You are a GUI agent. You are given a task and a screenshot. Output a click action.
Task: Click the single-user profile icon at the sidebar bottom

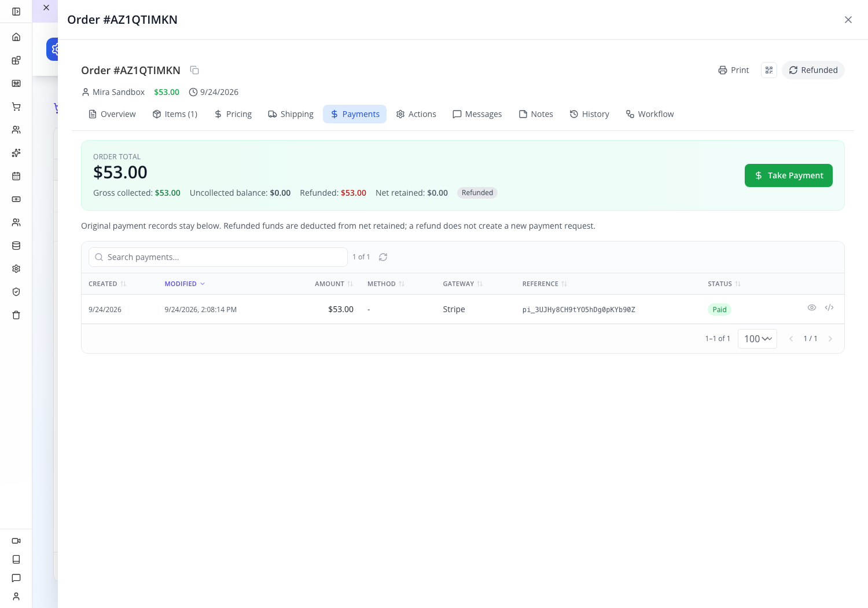pos(16,596)
